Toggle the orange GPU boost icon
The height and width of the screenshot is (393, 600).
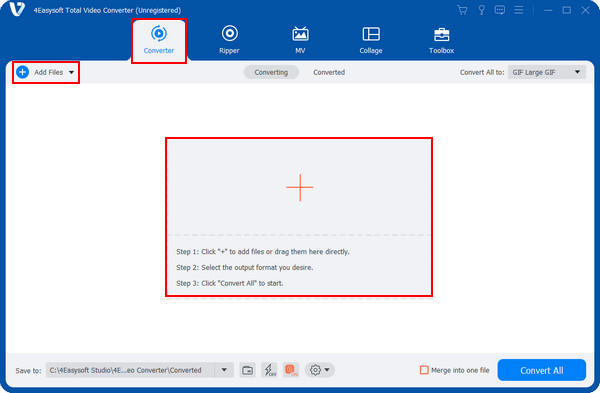tap(290, 370)
